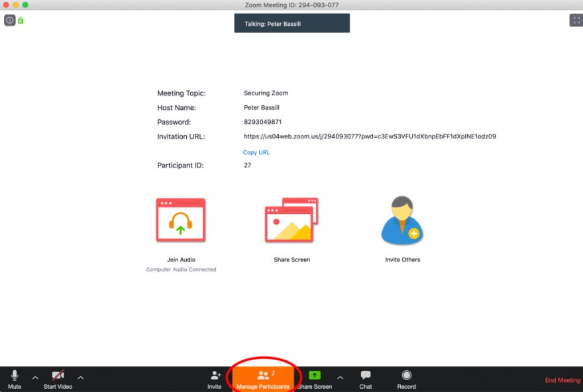Viewport: 583px width, 392px height.
Task: Click End Meeting
Action: 562,380
